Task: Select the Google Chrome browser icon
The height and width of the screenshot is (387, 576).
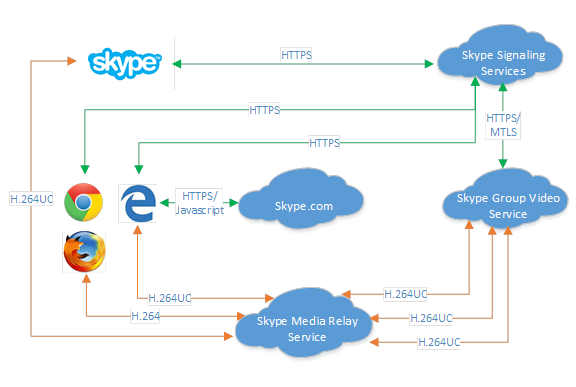Action: (x=83, y=202)
